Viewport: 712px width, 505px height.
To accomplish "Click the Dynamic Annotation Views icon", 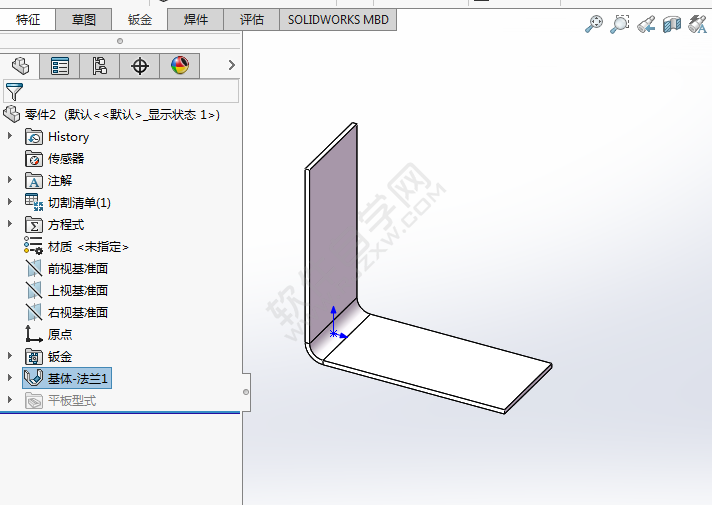I will click(x=697, y=24).
